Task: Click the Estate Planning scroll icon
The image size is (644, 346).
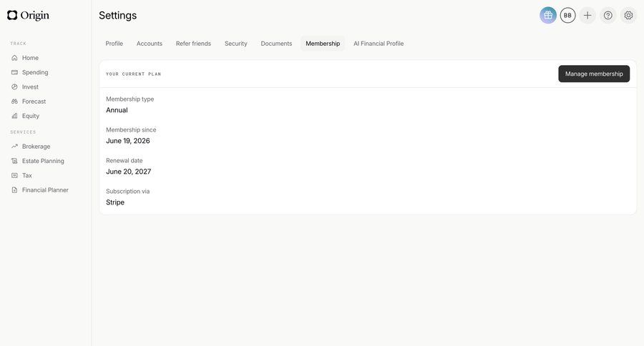Action: pyautogui.click(x=14, y=161)
